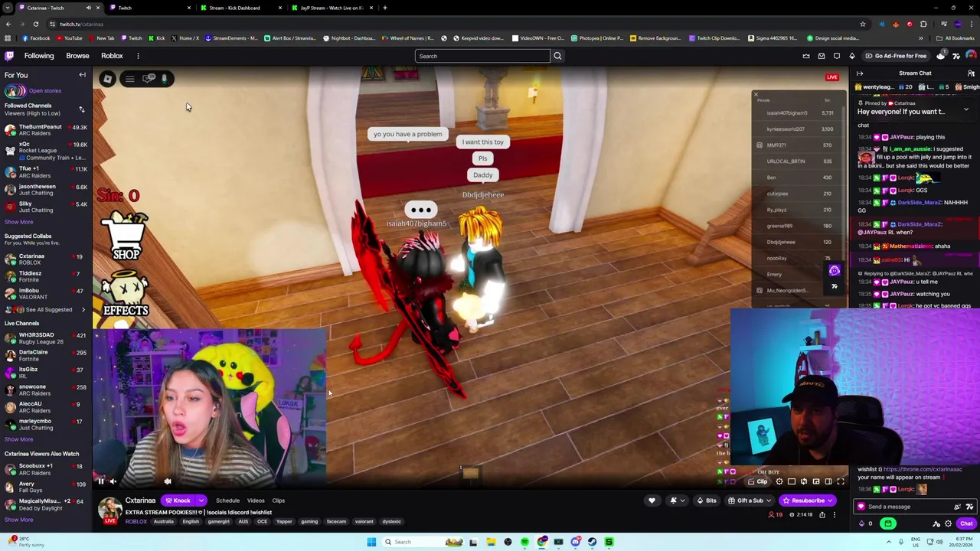Click the Bits button below the stream

707,500
